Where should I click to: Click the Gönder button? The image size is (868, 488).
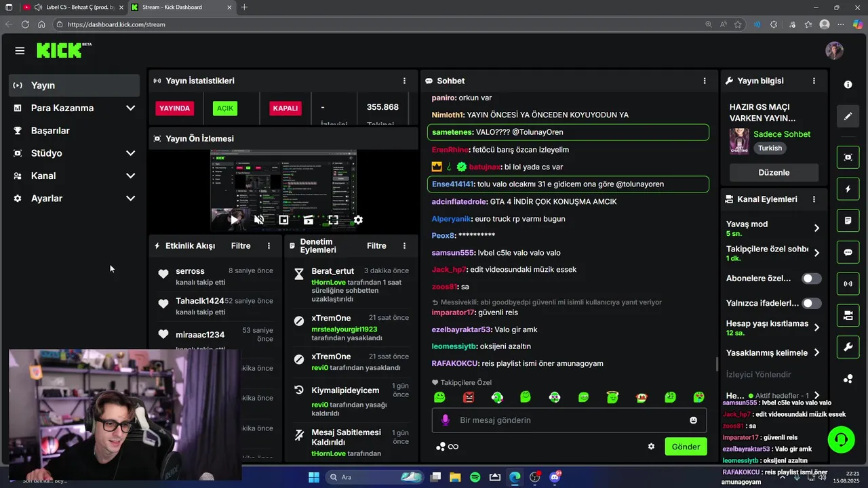686,447
